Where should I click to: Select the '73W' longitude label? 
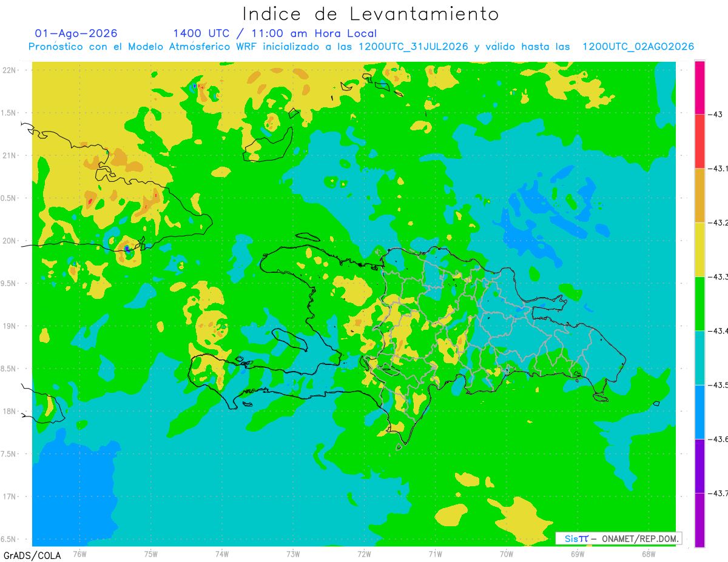click(293, 554)
